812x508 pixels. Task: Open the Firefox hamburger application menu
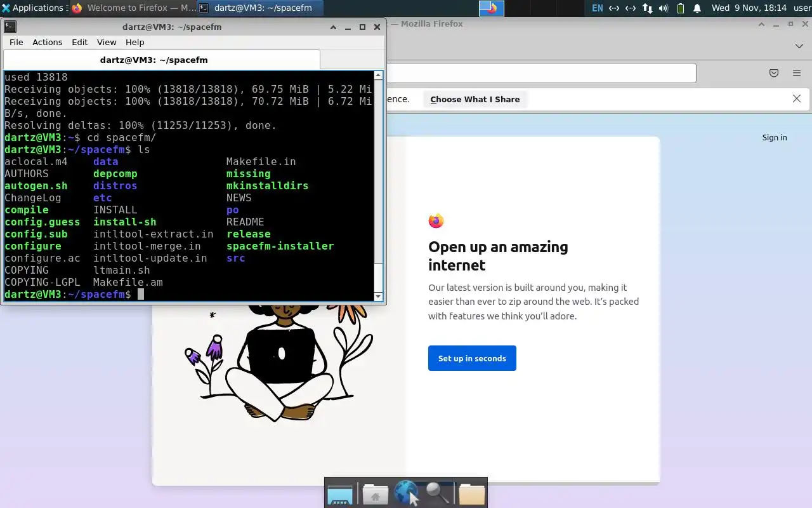point(797,73)
